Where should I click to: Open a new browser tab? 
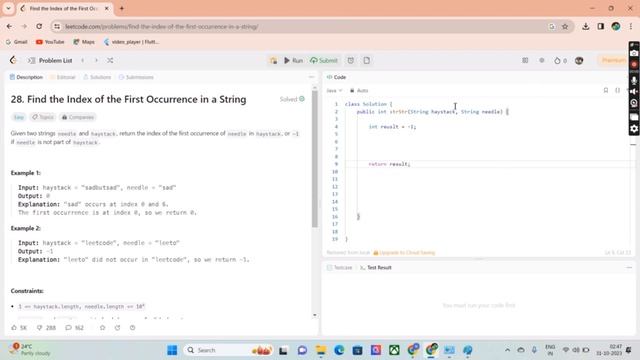click(122, 8)
